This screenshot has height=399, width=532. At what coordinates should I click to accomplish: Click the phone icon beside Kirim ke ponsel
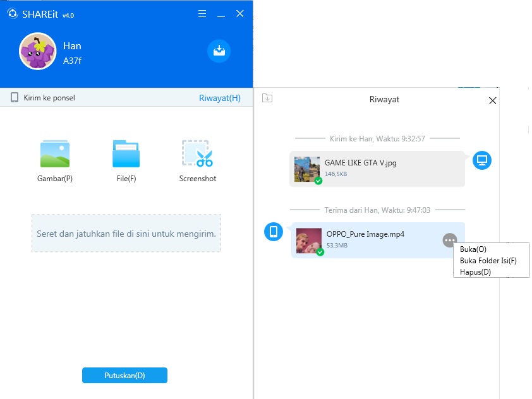15,98
